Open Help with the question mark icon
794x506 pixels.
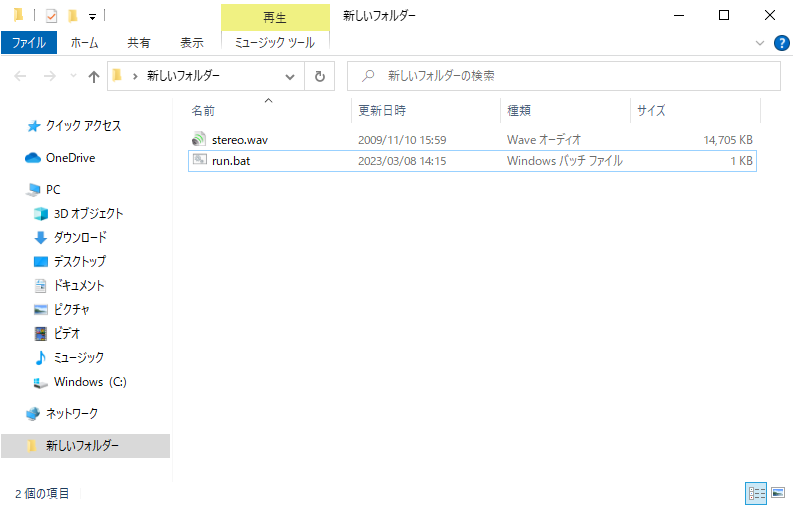(781, 43)
